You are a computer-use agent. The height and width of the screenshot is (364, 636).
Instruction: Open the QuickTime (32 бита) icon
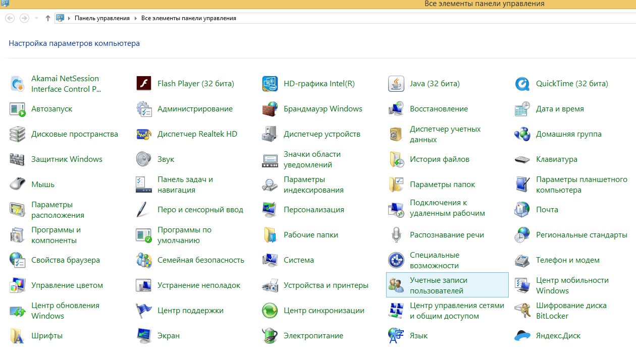point(522,84)
